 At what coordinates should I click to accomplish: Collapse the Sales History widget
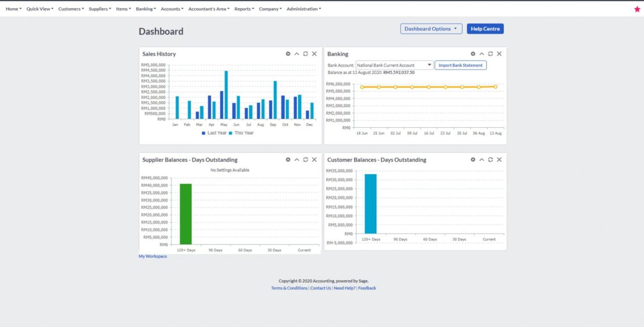[296, 54]
